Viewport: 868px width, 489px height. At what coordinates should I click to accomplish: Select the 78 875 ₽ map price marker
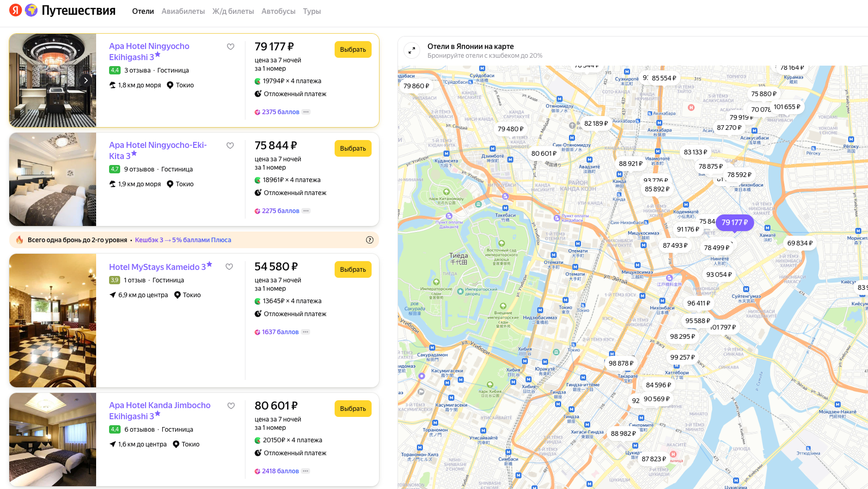[710, 166]
